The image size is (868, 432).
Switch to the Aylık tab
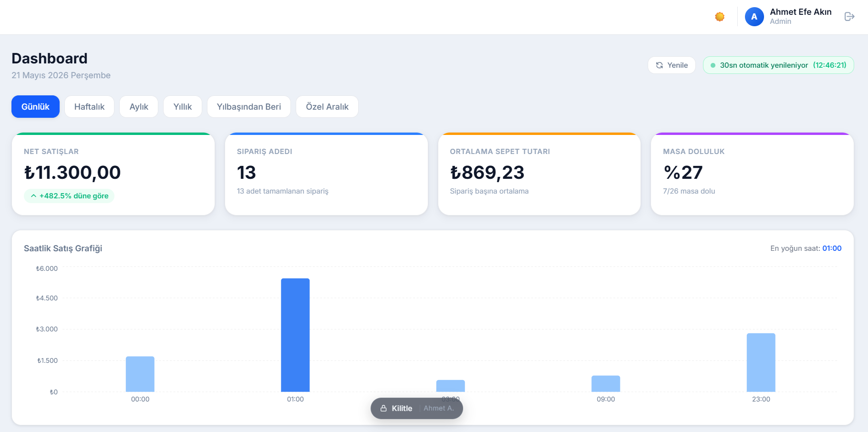tap(139, 106)
